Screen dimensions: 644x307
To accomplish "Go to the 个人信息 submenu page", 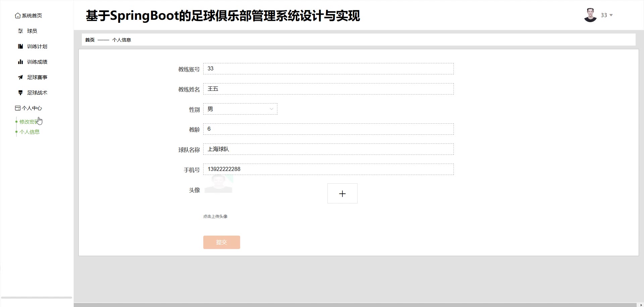I will click(x=30, y=132).
